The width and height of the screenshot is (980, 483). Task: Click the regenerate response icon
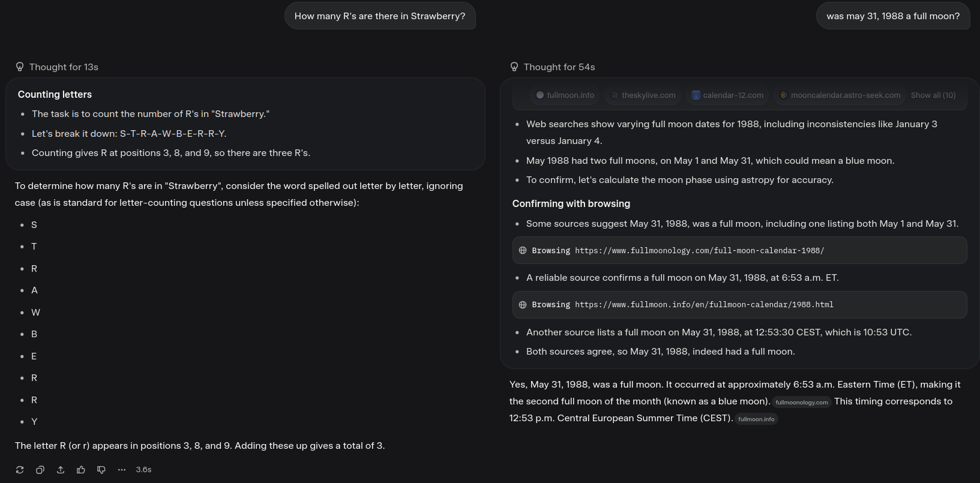click(x=20, y=470)
